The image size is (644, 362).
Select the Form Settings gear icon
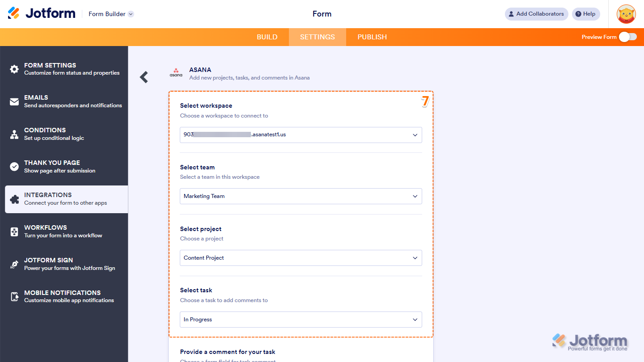pyautogui.click(x=14, y=68)
